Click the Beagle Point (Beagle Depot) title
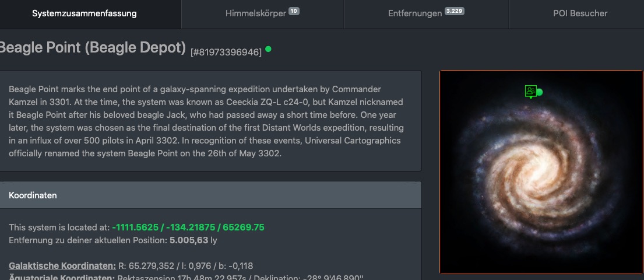 (93, 48)
